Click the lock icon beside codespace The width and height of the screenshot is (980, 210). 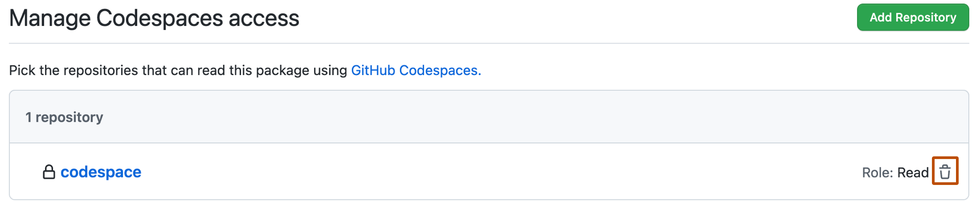tap(49, 172)
